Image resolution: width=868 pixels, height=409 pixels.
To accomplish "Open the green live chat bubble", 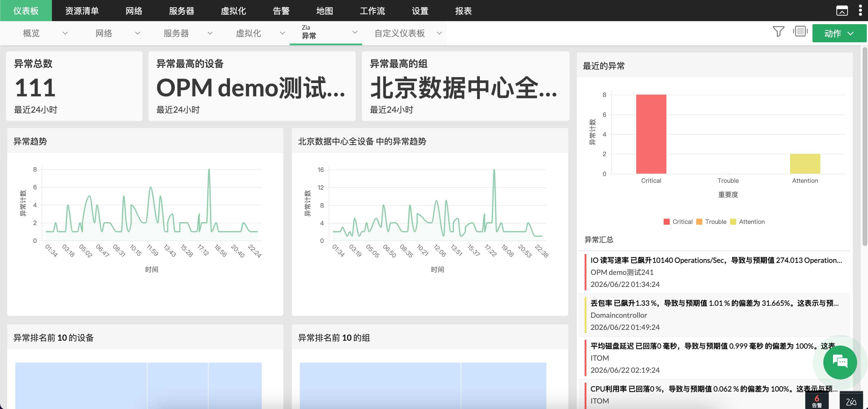I will point(840,362).
